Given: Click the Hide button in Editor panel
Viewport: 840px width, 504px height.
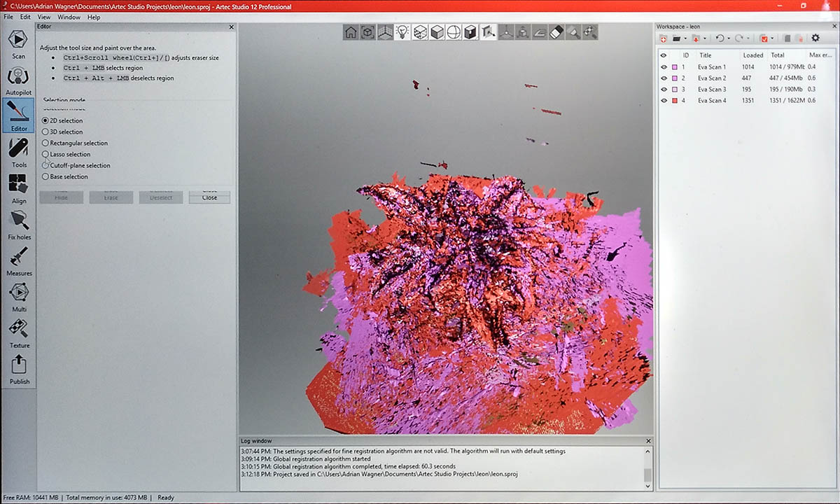Looking at the screenshot, I should coord(62,197).
